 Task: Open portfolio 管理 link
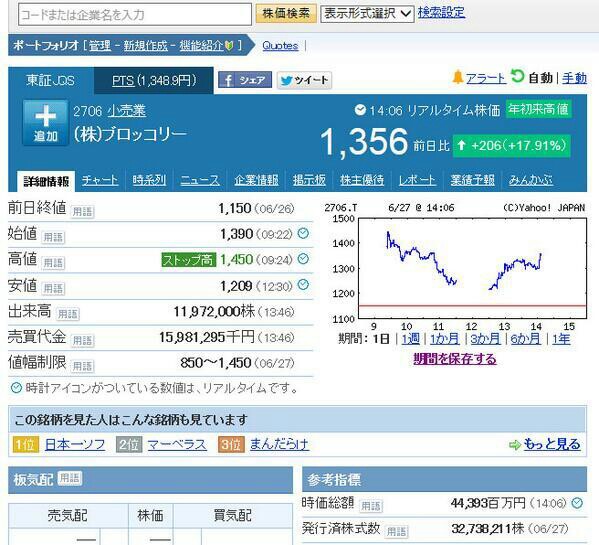[100, 45]
